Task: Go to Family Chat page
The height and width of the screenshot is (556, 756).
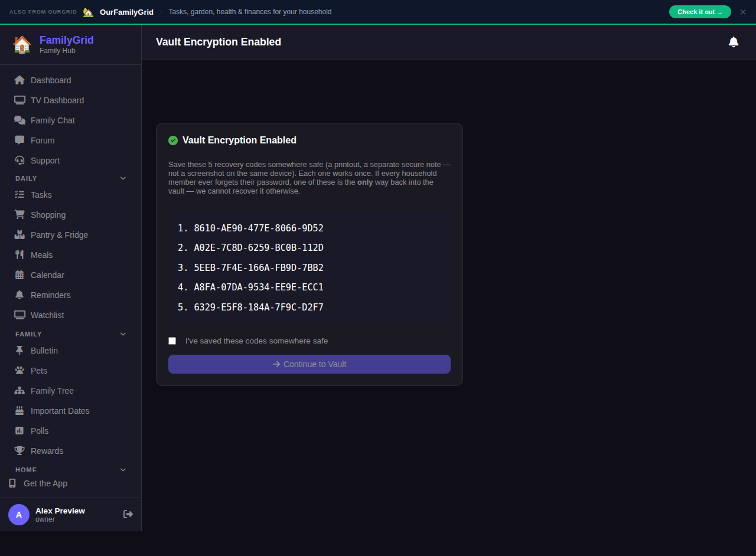Action: point(71,120)
